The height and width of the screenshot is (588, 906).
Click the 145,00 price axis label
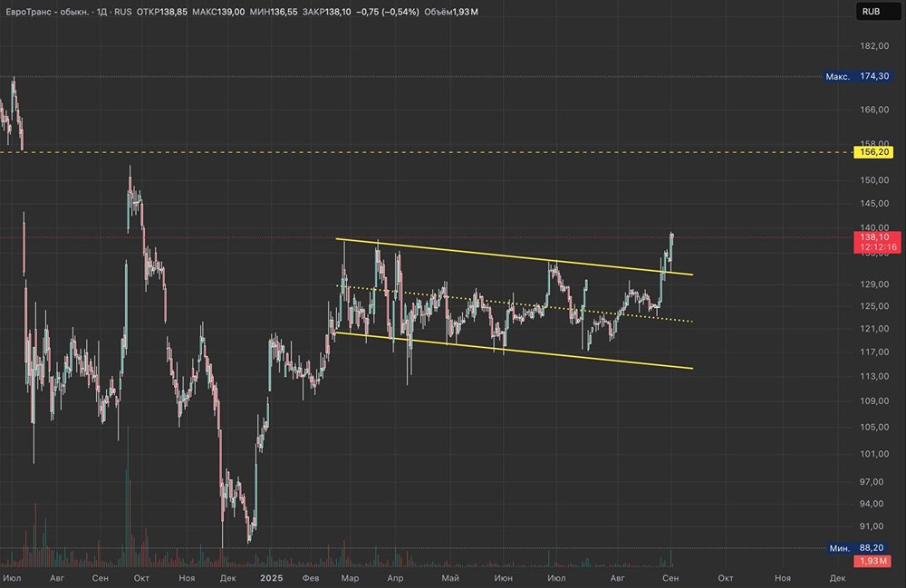tap(875, 203)
